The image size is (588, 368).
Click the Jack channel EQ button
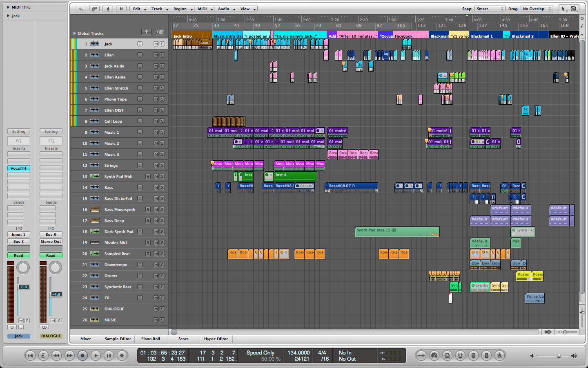tap(19, 141)
